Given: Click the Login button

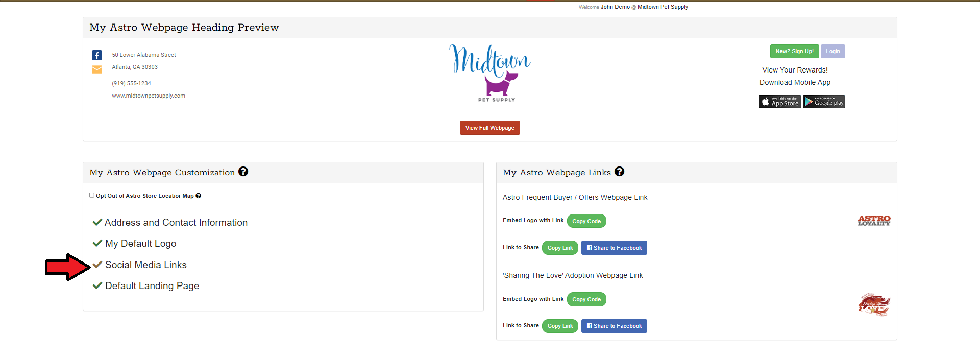Looking at the screenshot, I should (832, 51).
